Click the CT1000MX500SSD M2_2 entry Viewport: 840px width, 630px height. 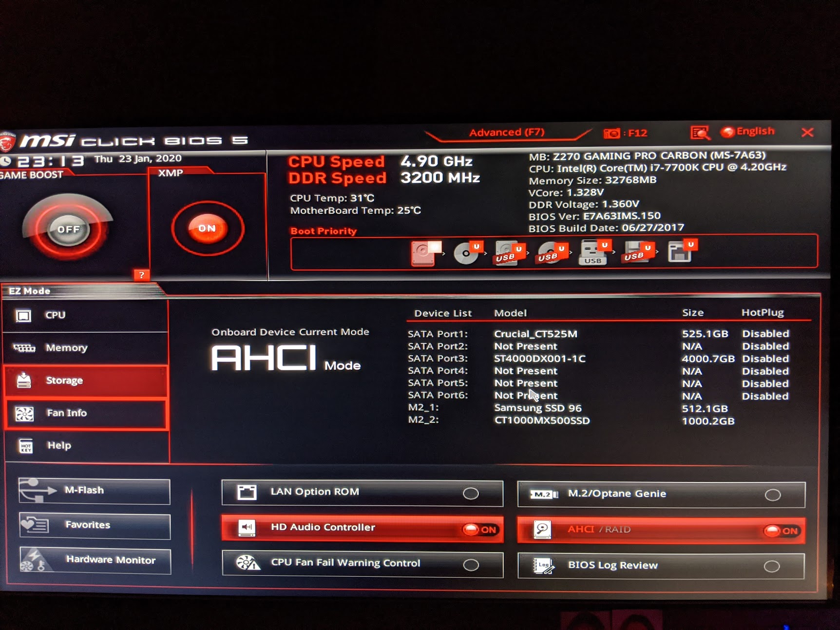pyautogui.click(x=542, y=420)
